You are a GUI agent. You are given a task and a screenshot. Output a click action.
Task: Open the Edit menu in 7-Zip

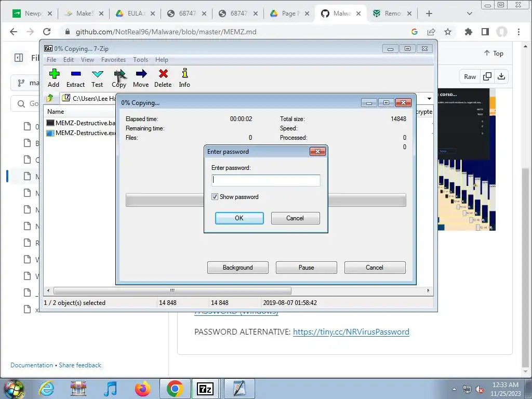(x=68, y=60)
